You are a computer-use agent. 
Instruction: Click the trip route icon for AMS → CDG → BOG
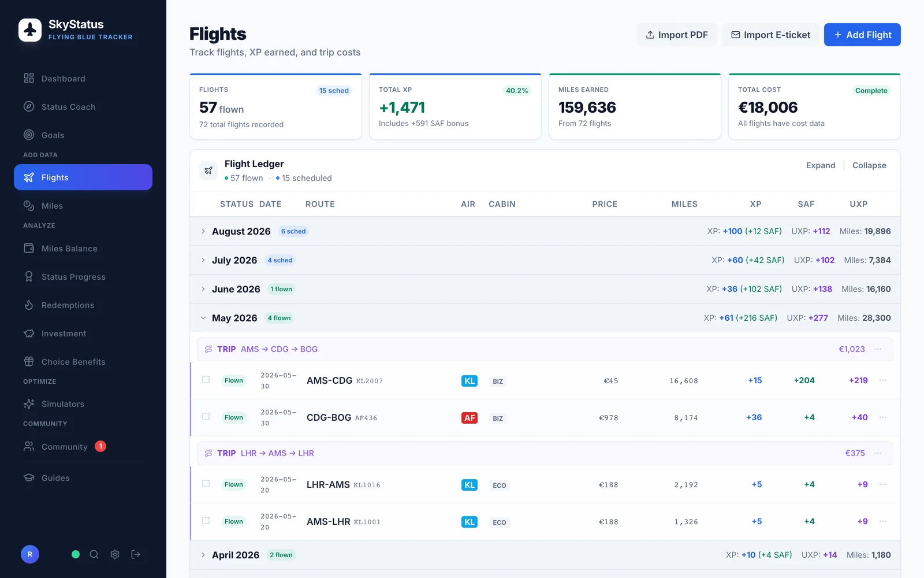[x=208, y=349]
